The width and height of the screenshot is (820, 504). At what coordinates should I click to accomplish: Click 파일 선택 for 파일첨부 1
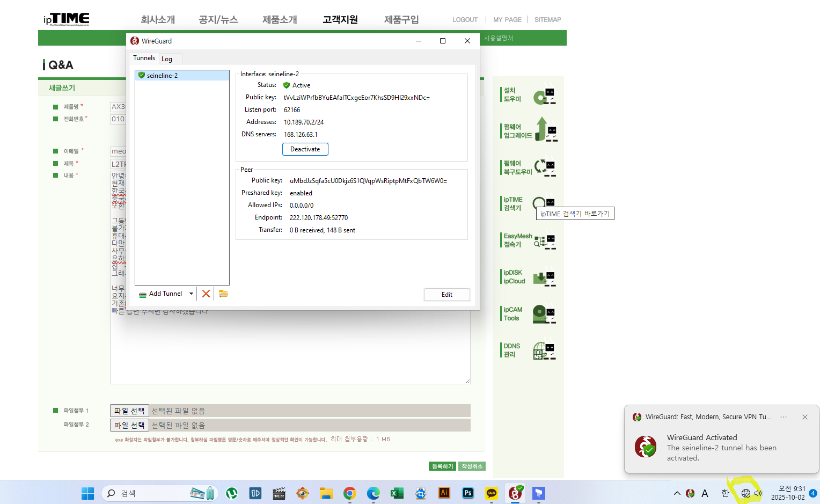pos(129,411)
